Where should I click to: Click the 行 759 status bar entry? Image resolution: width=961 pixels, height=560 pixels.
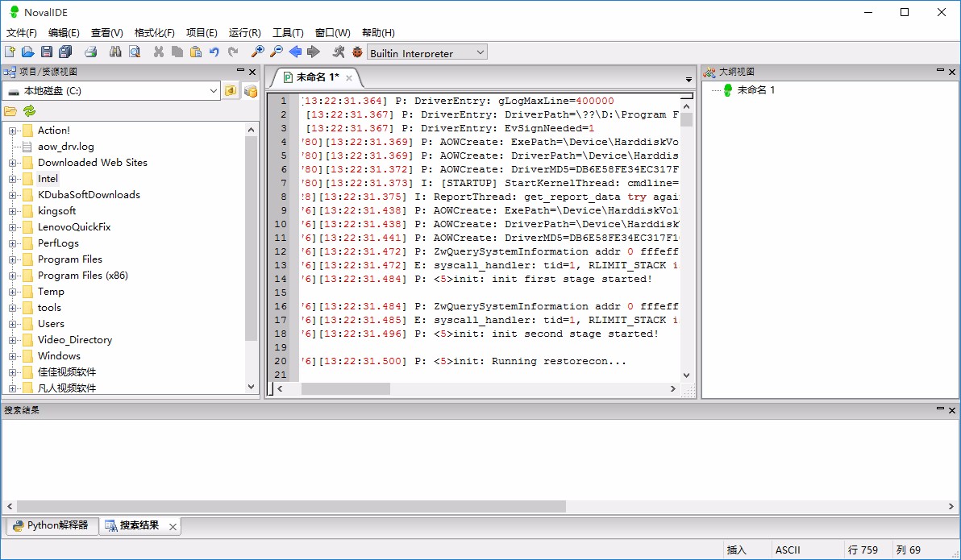coord(863,550)
